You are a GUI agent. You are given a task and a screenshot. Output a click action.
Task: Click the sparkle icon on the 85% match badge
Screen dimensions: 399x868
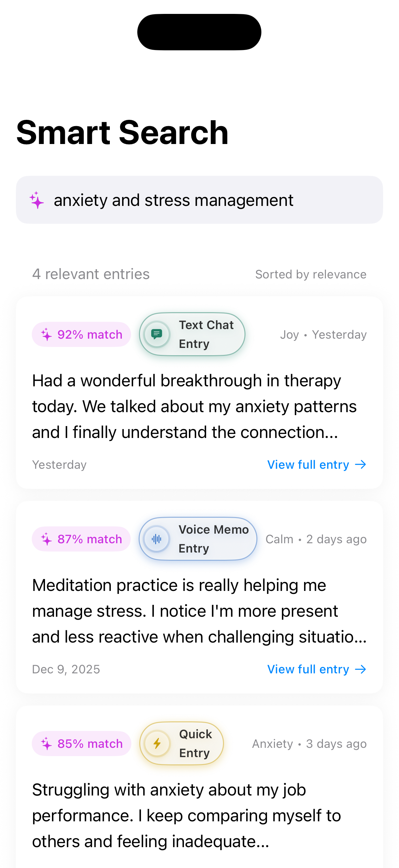coord(45,744)
